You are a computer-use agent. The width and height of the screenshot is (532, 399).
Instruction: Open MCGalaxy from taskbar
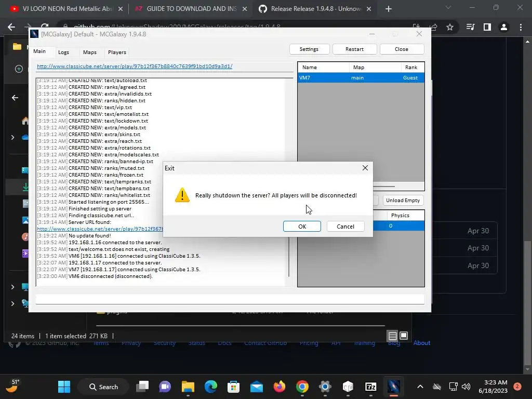point(394,387)
